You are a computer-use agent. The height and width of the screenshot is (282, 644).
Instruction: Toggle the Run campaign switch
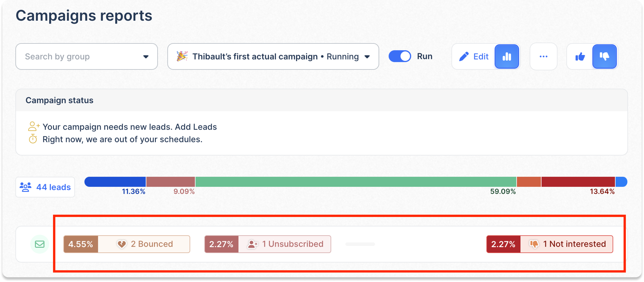(399, 56)
